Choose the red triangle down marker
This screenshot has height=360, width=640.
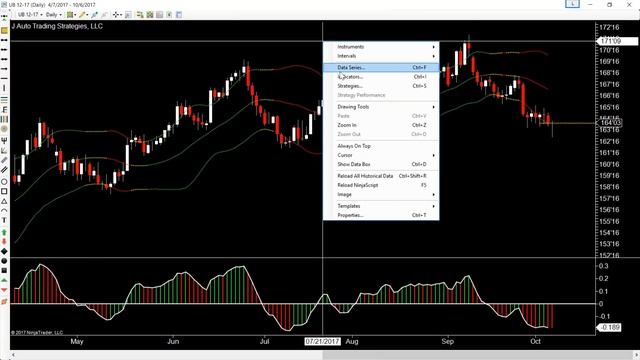pyautogui.click(x=4, y=290)
